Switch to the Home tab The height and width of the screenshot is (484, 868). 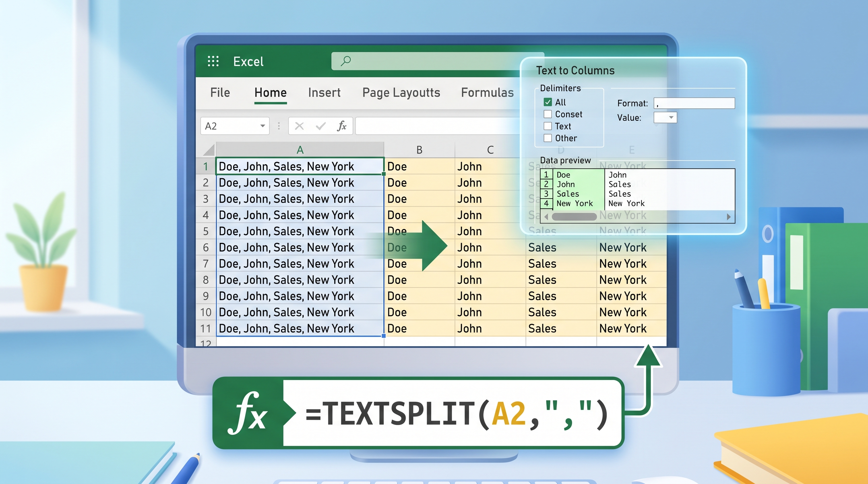tap(271, 93)
